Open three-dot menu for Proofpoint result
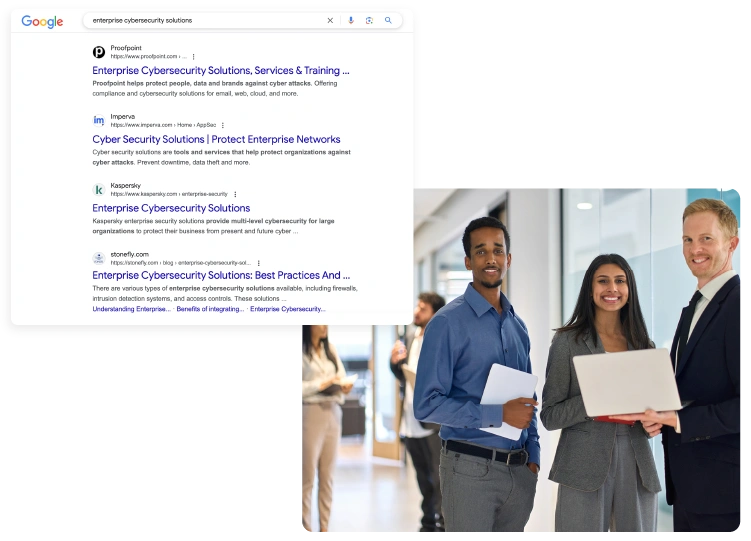The image size is (751, 541). (193, 56)
